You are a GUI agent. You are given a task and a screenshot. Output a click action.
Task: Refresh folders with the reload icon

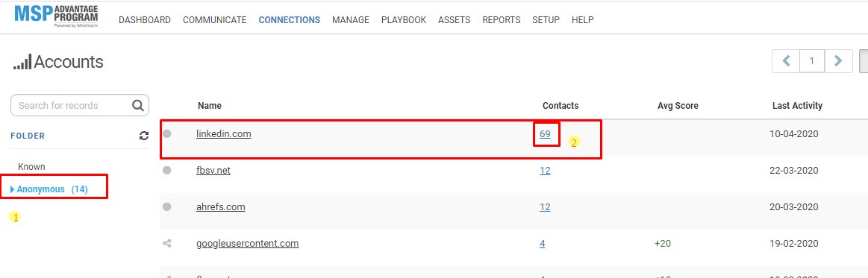pos(144,136)
